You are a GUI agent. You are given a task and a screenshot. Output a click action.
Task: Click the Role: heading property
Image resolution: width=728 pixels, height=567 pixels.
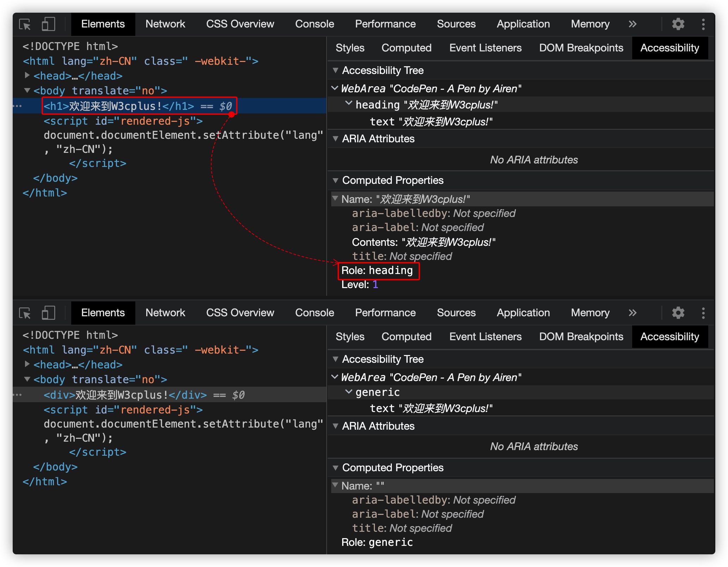(377, 270)
